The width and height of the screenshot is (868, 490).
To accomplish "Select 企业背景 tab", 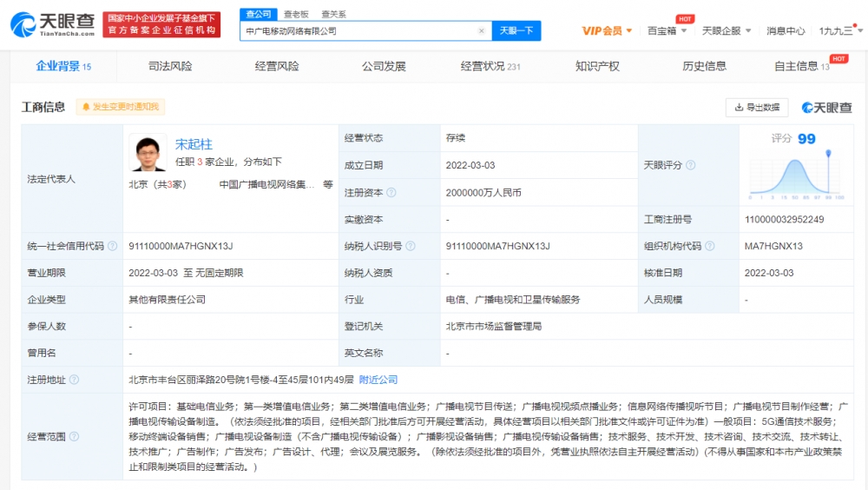I will tap(63, 67).
